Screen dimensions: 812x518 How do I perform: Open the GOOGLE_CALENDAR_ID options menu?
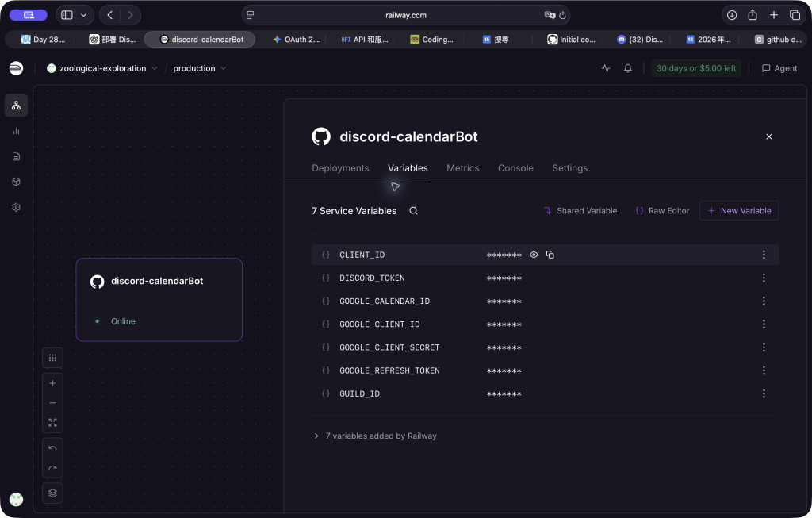click(764, 301)
